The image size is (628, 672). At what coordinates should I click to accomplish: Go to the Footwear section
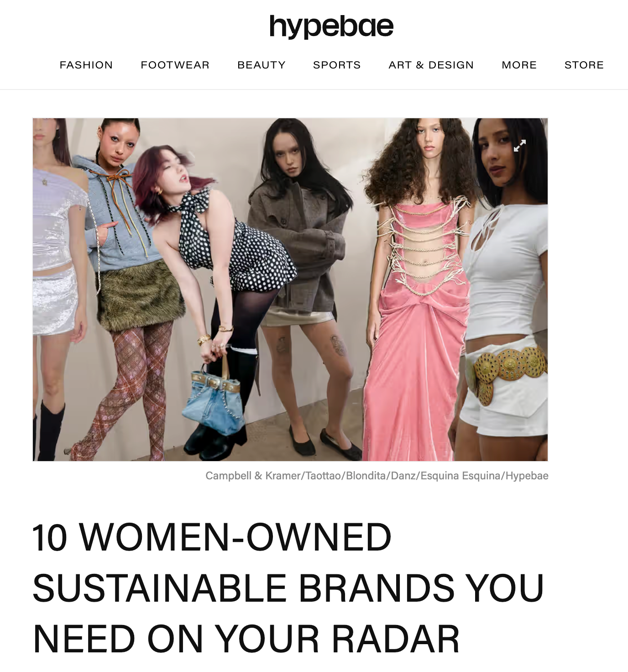[x=175, y=65]
